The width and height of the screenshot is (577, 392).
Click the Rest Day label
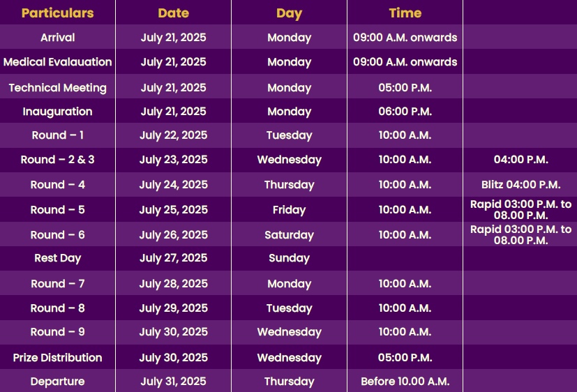click(57, 258)
